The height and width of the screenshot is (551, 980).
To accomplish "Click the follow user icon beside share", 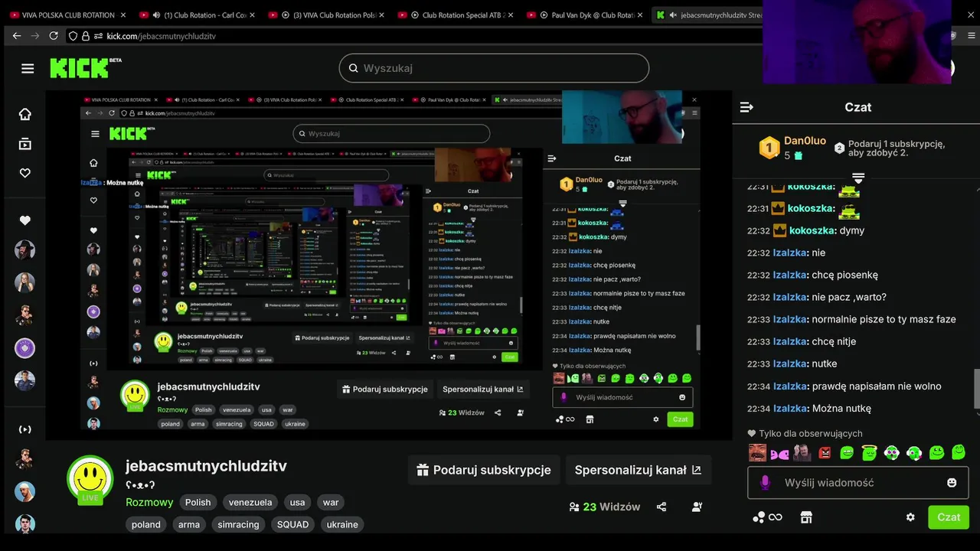I will coord(697,507).
